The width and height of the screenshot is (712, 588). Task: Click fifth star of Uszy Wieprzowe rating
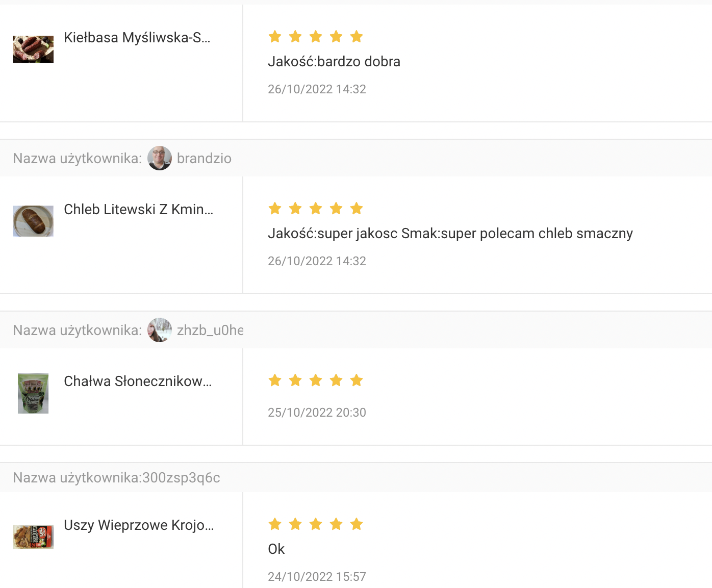[x=357, y=524]
